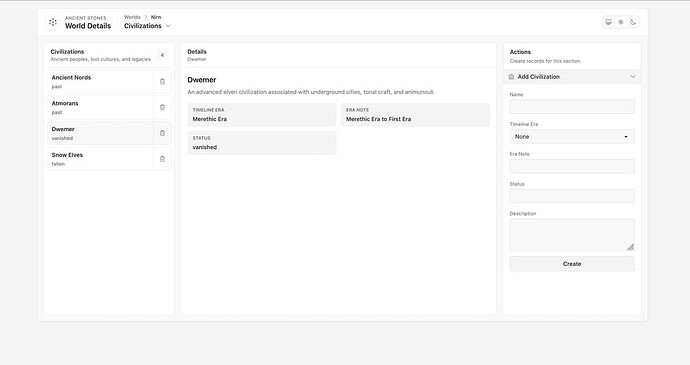Focus the Era Note input field

tap(572, 166)
